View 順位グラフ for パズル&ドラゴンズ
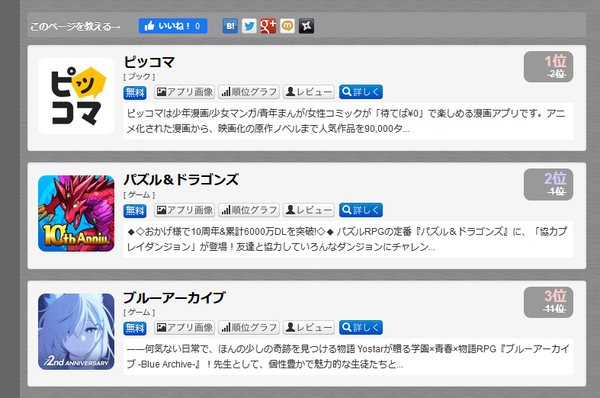This screenshot has height=398, width=600. (249, 210)
